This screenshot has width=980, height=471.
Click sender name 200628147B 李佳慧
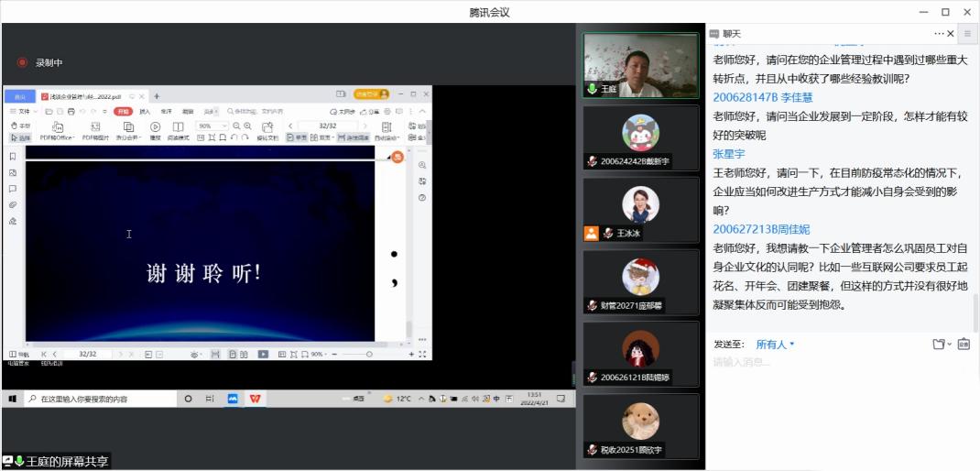pyautogui.click(x=762, y=97)
